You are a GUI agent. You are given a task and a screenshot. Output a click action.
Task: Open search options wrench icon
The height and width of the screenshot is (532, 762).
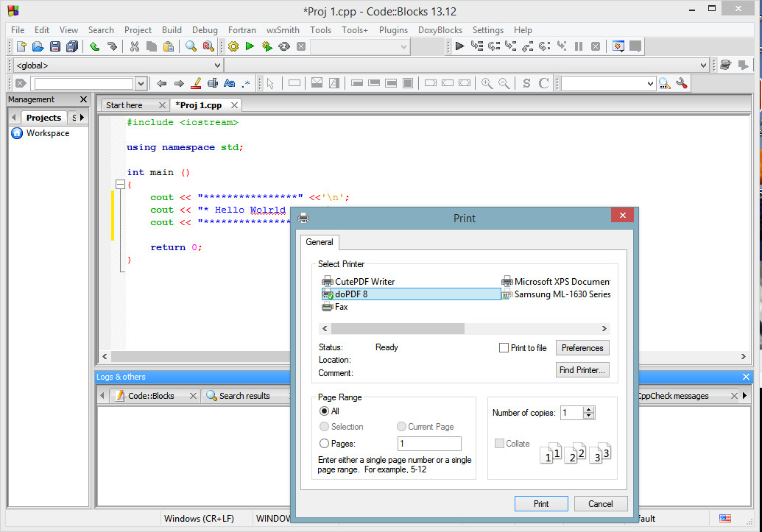pos(681,84)
